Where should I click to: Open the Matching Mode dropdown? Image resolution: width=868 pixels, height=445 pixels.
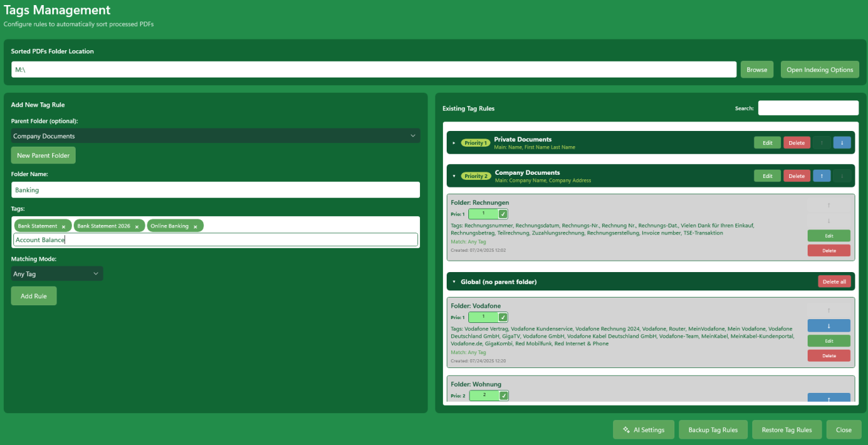click(x=57, y=273)
